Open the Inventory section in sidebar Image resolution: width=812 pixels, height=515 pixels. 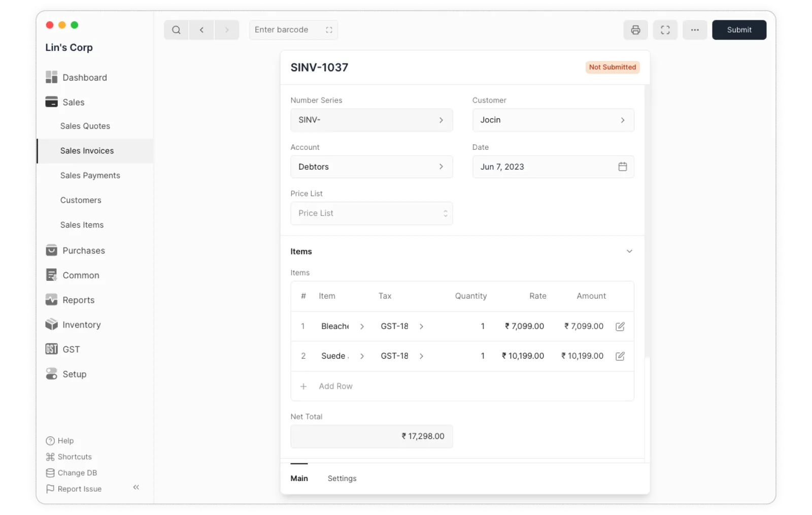tap(81, 325)
